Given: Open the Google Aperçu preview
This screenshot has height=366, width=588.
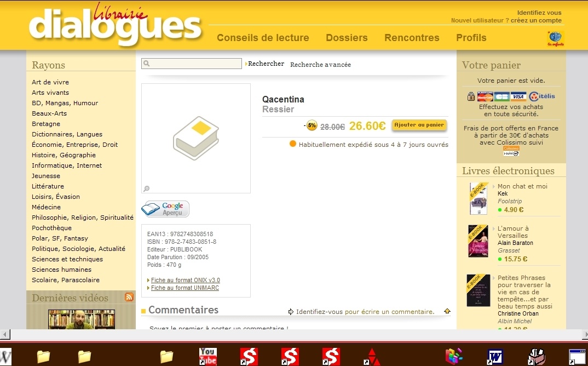Looking at the screenshot, I should (165, 209).
